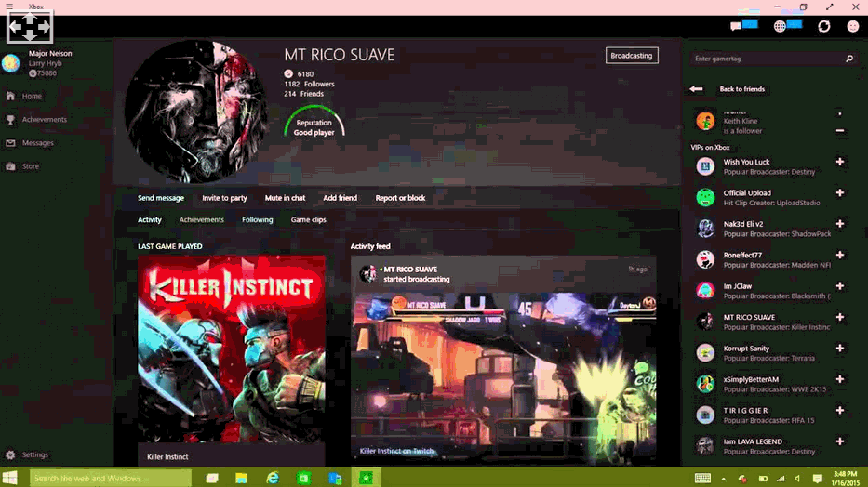Screen dimensions: 868x487
Task: Open the Killer Instinct game cover art
Action: pos(232,349)
